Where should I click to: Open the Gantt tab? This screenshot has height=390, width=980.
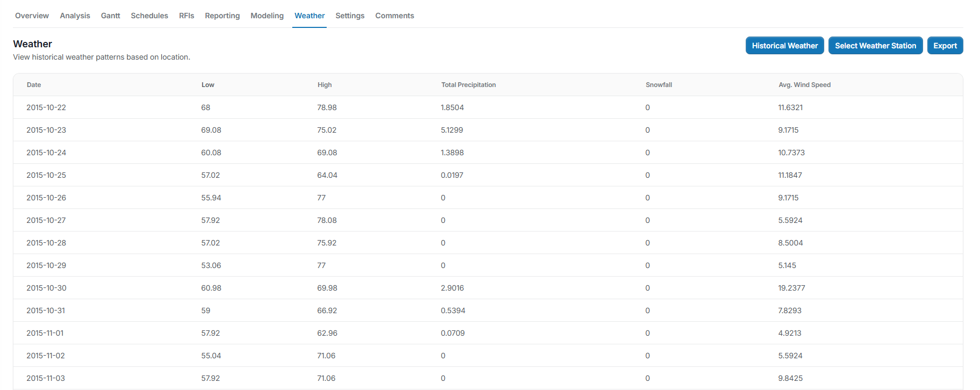click(110, 16)
